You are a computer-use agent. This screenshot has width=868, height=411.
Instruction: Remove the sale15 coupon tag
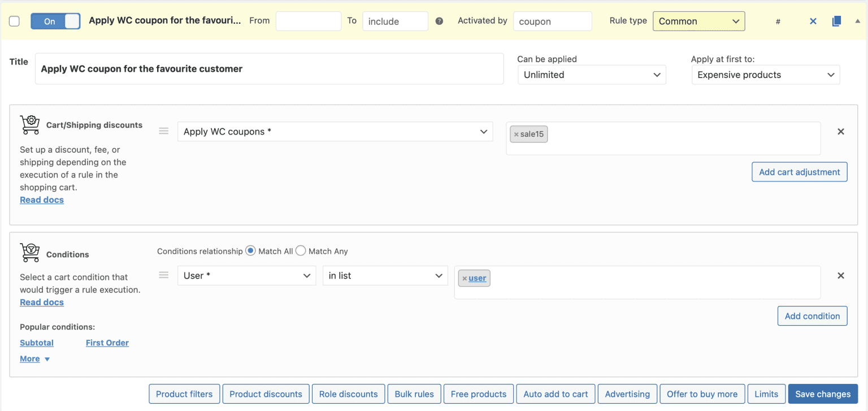point(516,135)
